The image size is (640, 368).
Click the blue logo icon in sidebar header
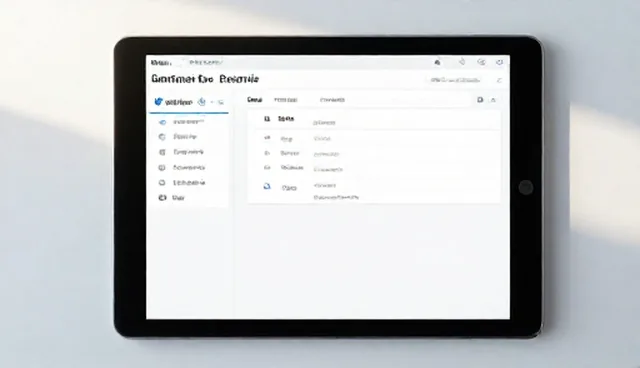pos(158,102)
